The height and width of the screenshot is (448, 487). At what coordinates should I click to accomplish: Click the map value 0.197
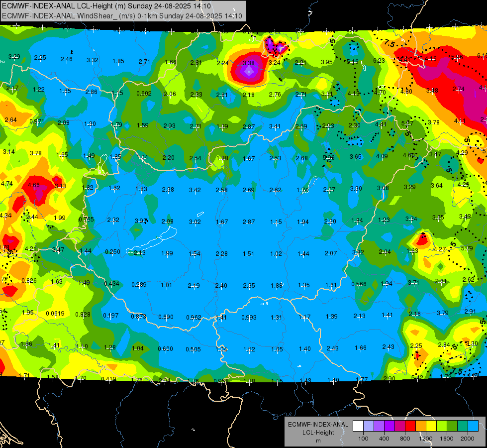pos(110,315)
